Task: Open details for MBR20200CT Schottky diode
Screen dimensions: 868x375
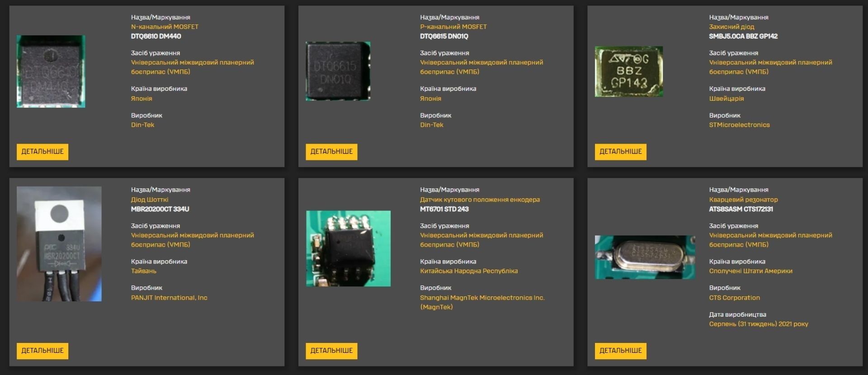Action: (42, 351)
